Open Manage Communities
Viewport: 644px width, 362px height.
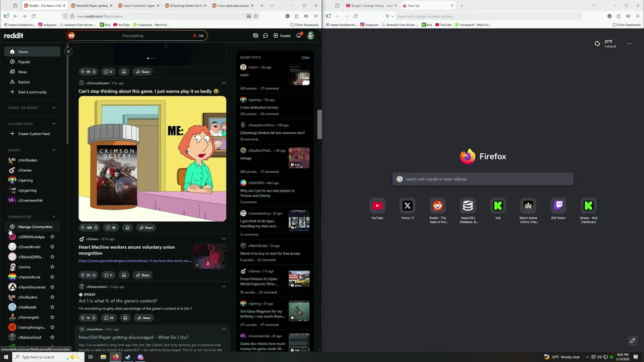tap(32, 227)
